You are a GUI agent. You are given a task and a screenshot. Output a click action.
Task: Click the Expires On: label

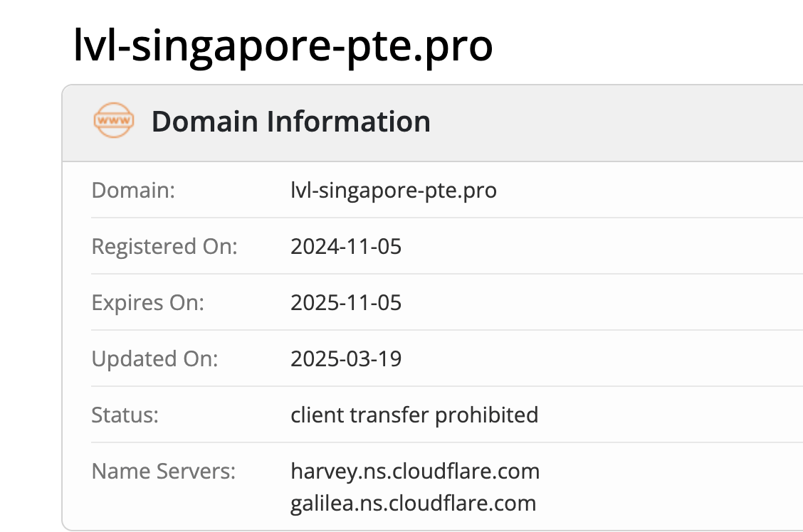(x=148, y=303)
